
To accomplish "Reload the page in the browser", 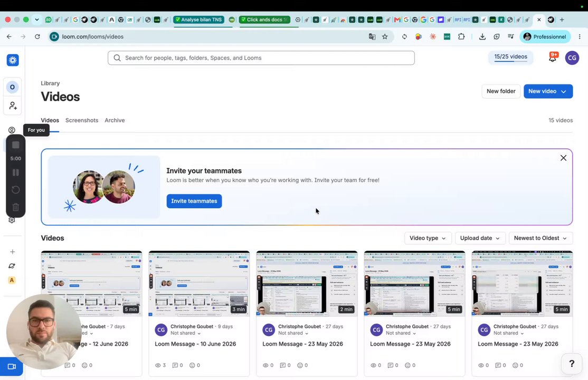I will (x=37, y=36).
